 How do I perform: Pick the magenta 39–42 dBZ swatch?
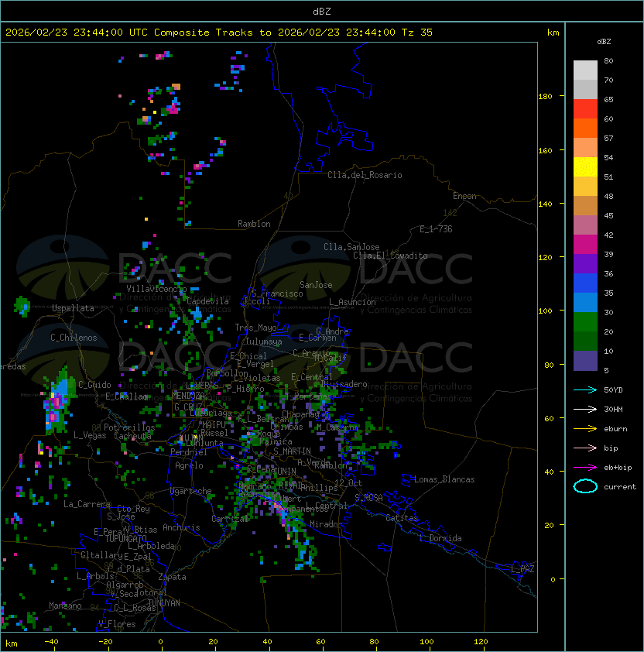coord(585,245)
